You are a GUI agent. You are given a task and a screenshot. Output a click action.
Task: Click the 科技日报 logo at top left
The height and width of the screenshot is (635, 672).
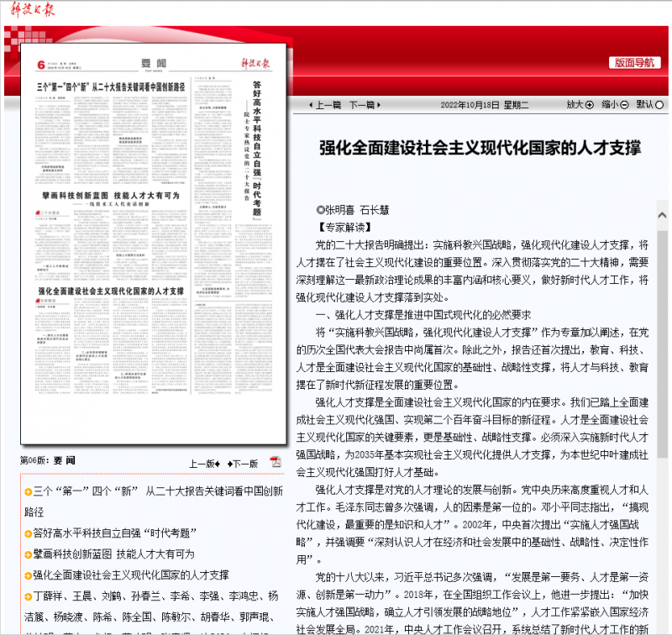[x=33, y=9]
